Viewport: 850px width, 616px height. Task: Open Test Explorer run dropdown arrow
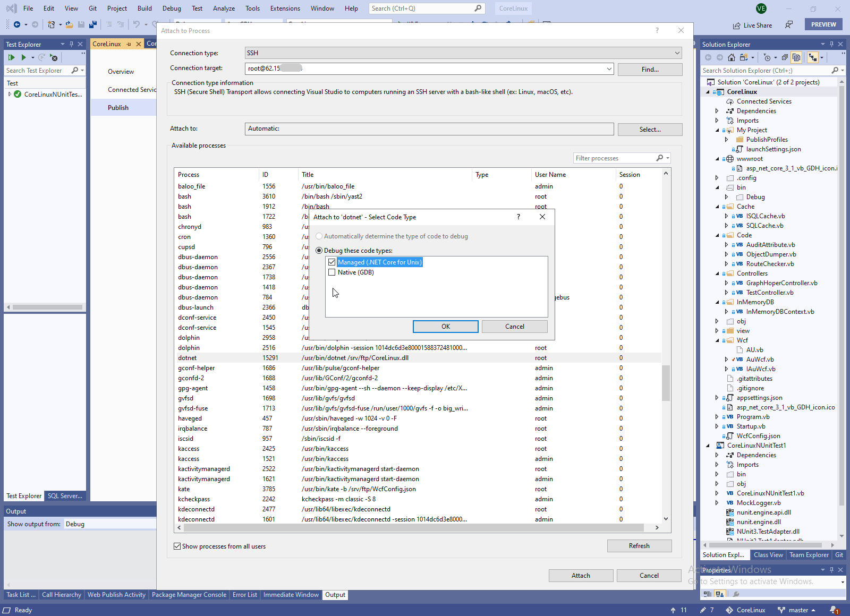tap(32, 57)
